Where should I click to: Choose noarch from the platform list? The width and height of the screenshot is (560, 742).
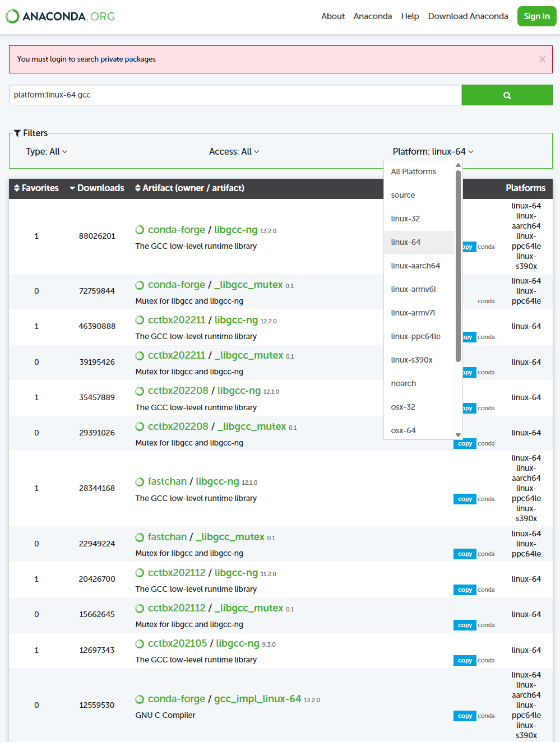pos(419,383)
